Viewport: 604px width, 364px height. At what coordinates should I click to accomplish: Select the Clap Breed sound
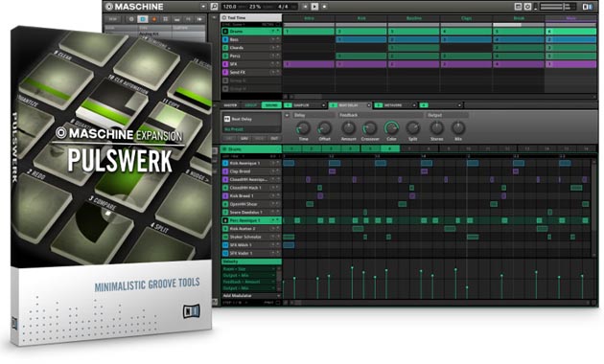point(251,171)
